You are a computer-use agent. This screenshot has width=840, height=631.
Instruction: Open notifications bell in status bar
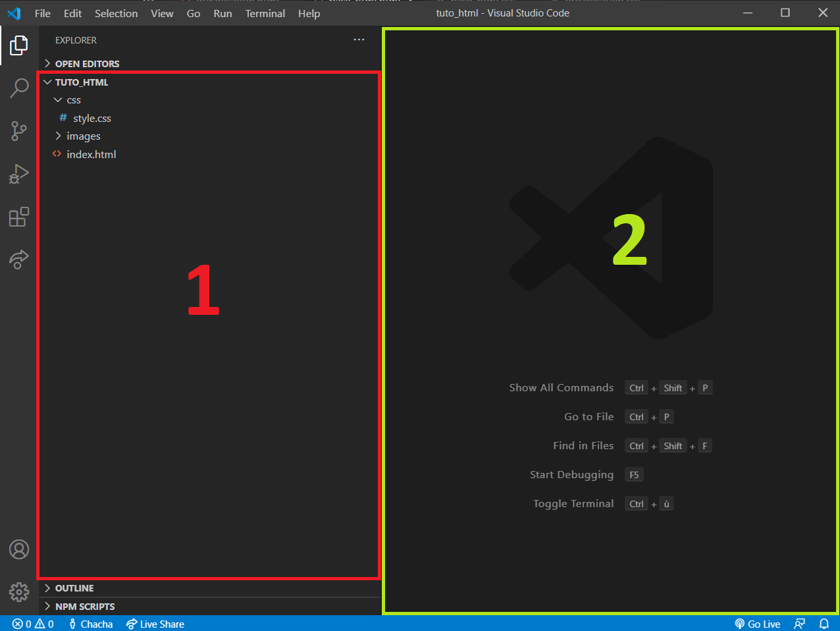click(x=824, y=624)
